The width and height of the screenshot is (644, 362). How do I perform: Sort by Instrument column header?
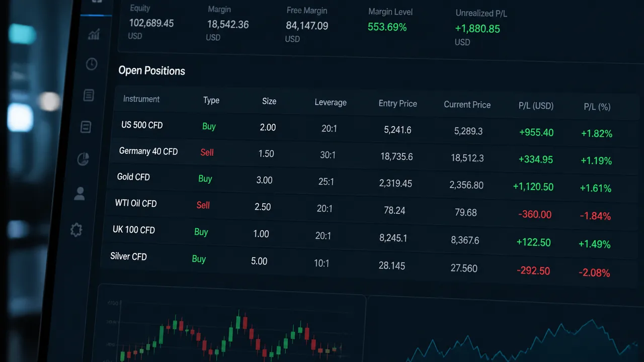click(141, 99)
